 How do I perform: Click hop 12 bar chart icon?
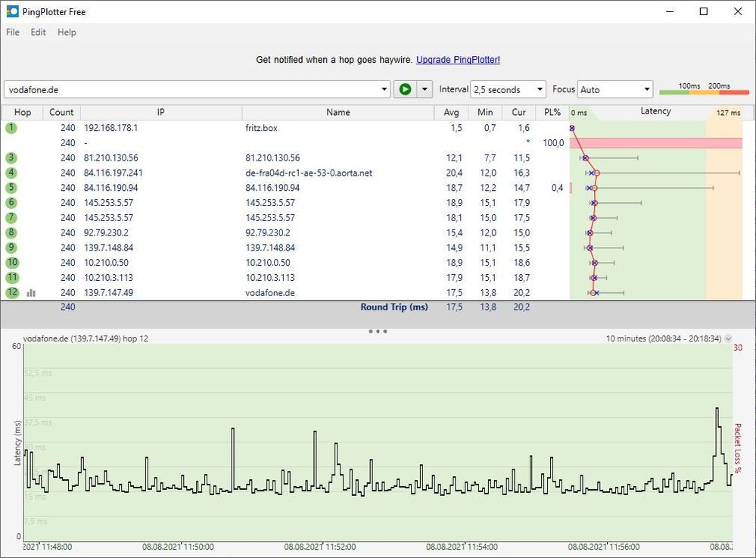(31, 293)
